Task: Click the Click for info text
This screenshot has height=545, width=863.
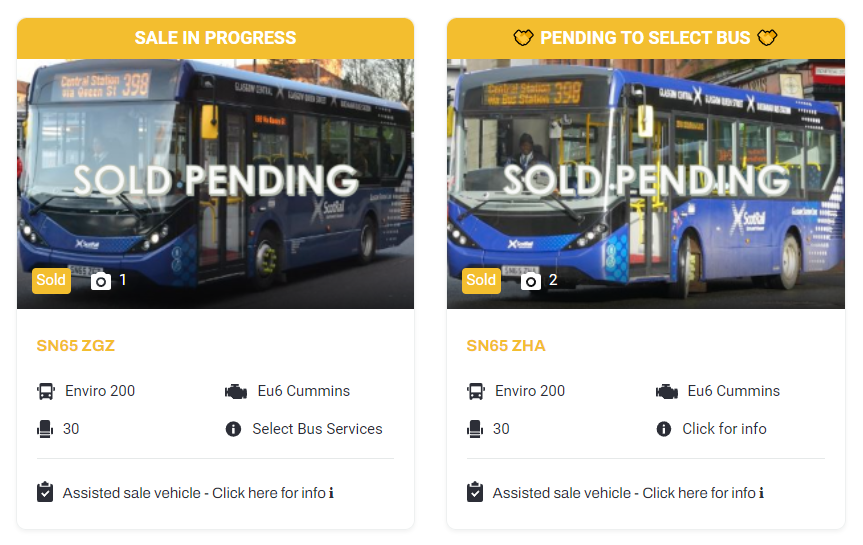Action: click(724, 429)
